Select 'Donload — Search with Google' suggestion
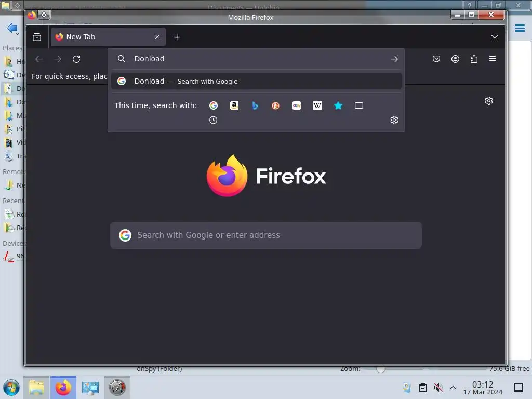The height and width of the screenshot is (399, 532). [256, 81]
